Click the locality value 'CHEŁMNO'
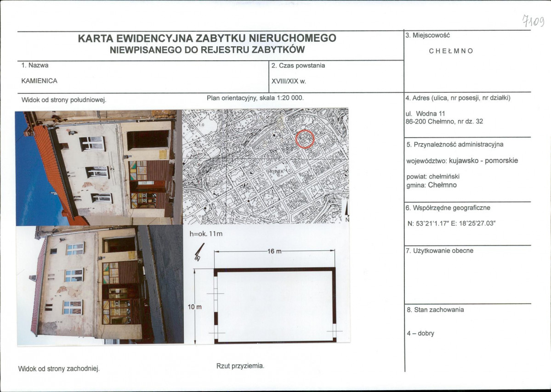Screen dimensions: 551x392 tap(451, 51)
